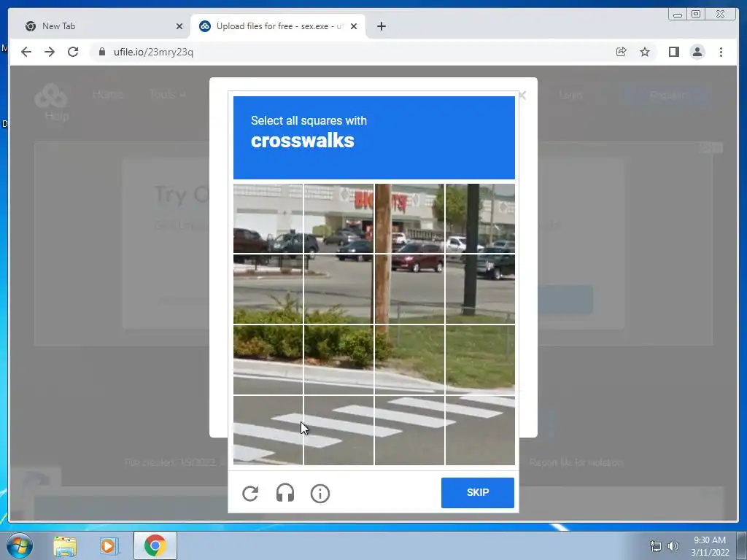Focus the address bar showing ufile.io/23mry23q
747x560 pixels.
pyautogui.click(x=352, y=52)
